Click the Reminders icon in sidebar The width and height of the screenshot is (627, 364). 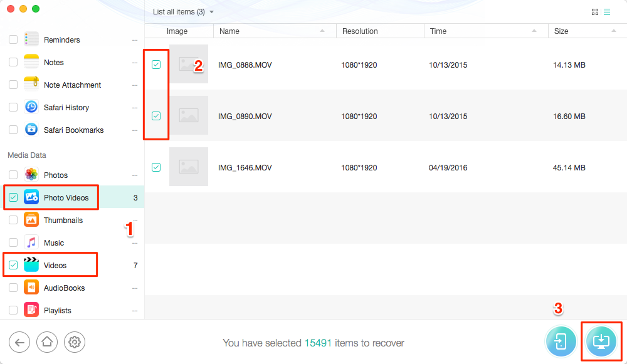pyautogui.click(x=31, y=39)
